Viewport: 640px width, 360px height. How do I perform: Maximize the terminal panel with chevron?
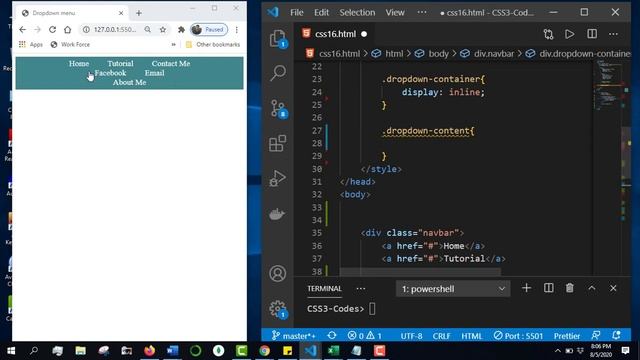click(x=591, y=288)
